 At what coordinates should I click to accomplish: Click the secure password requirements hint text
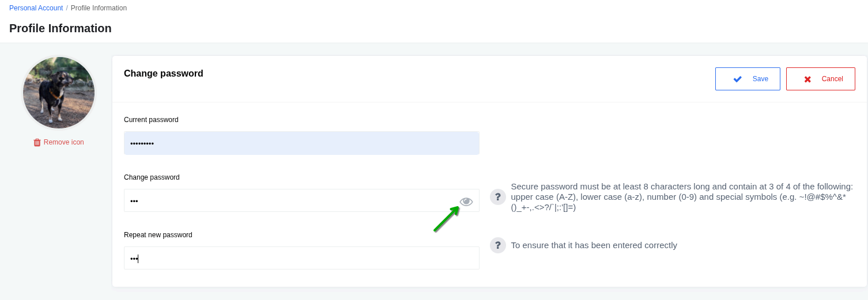point(680,197)
